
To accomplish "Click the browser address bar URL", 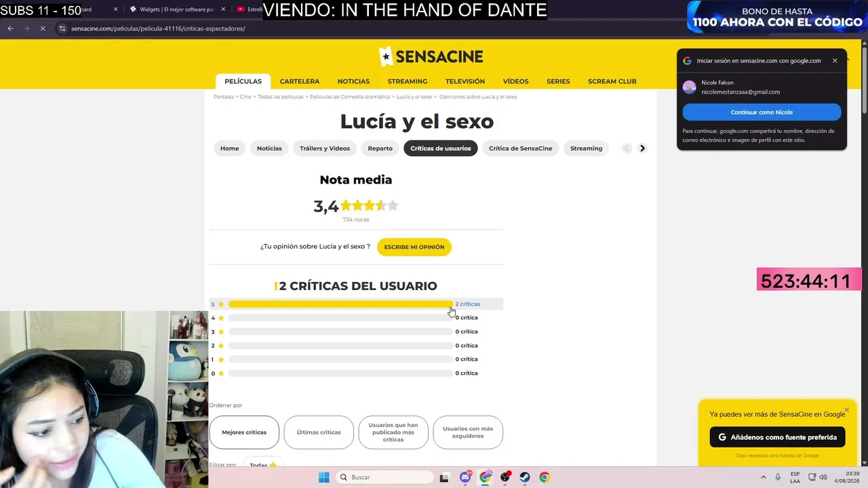I will coord(158,28).
